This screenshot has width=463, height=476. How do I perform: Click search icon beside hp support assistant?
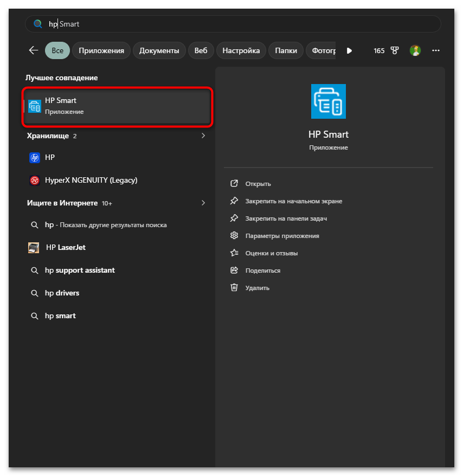coord(35,271)
